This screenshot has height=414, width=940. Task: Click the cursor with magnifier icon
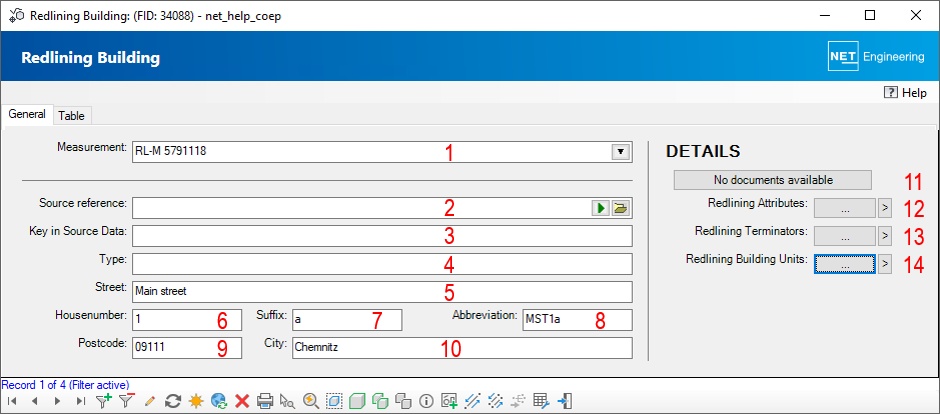tap(288, 401)
